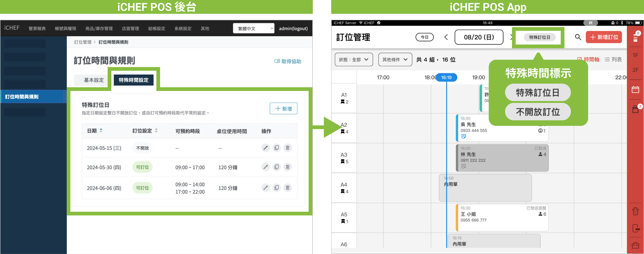Click the search magnifier in 訂位管理
Viewport: 644px width, 254px height.
pos(578,37)
